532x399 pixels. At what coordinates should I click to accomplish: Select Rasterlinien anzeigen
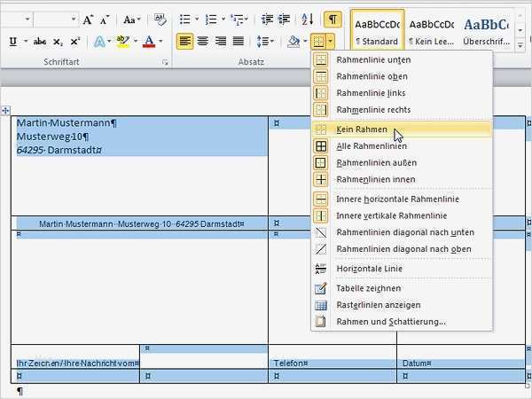[401, 305]
